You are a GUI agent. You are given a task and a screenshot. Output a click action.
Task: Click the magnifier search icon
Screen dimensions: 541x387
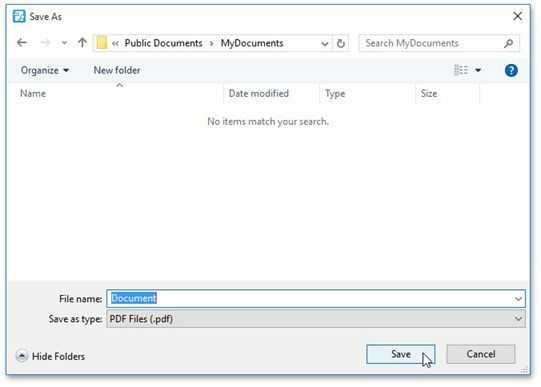point(508,43)
